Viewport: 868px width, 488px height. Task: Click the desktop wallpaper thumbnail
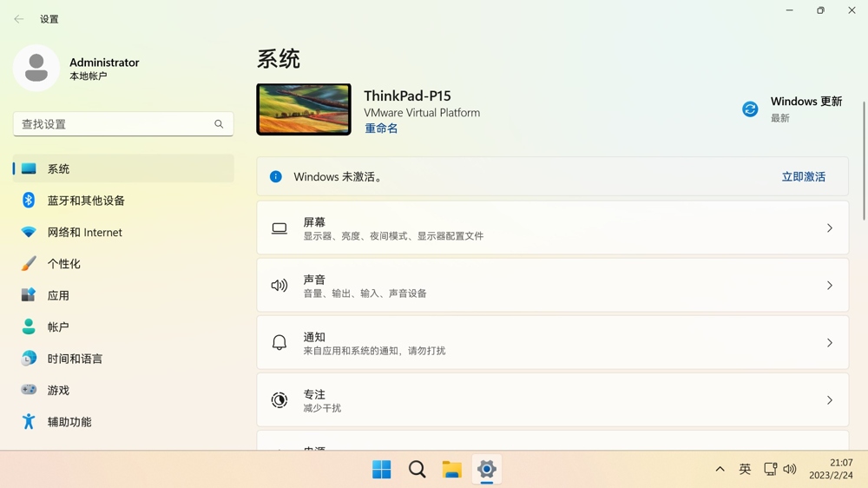coord(304,109)
